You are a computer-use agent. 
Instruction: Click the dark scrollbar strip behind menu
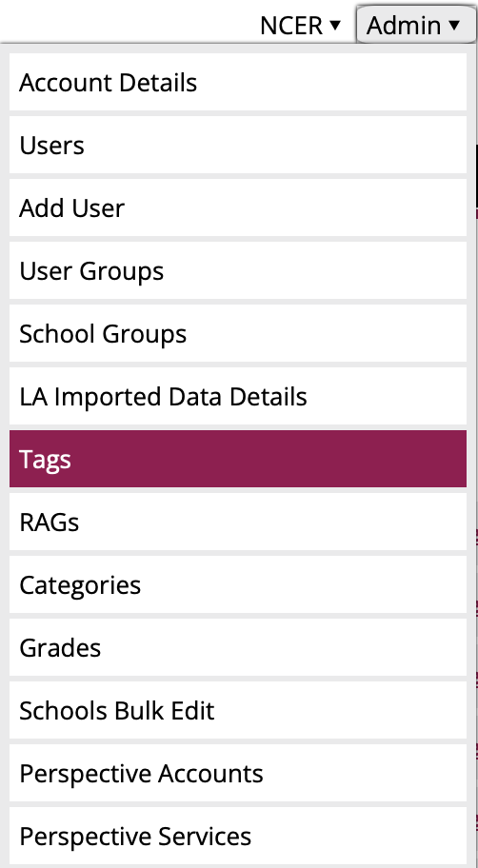pyautogui.click(x=476, y=175)
